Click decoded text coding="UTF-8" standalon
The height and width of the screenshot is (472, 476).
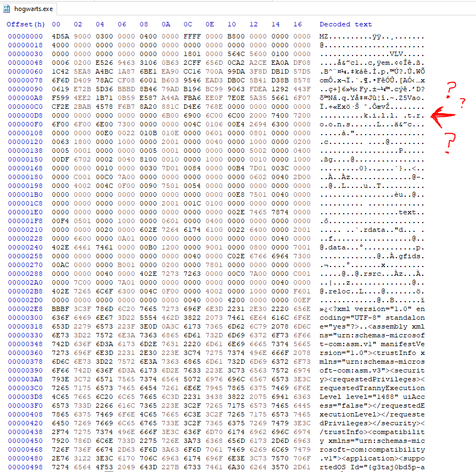[x=372, y=318]
